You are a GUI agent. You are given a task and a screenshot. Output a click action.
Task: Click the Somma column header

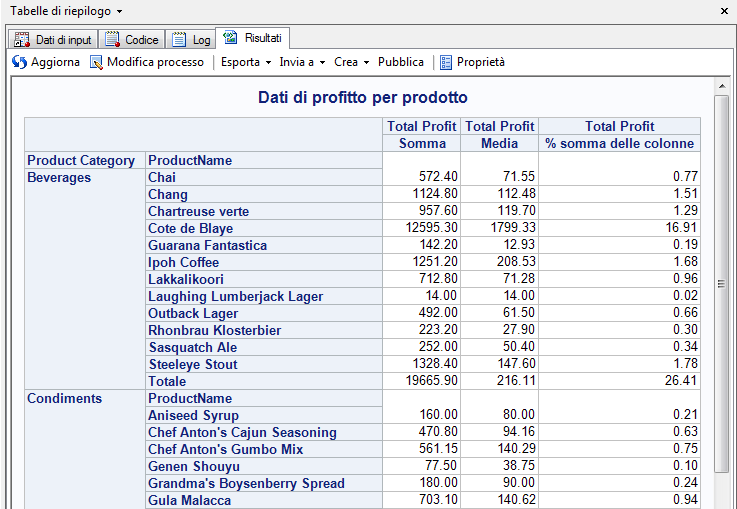coord(422,144)
